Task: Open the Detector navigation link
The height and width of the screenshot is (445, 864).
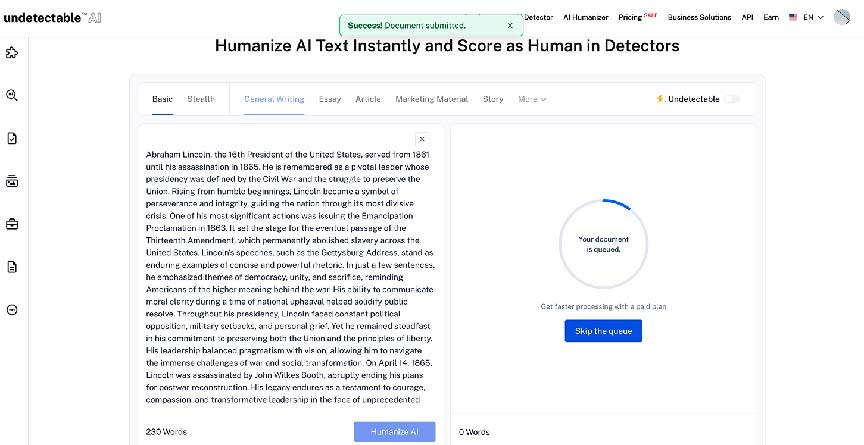Action: coord(538,17)
